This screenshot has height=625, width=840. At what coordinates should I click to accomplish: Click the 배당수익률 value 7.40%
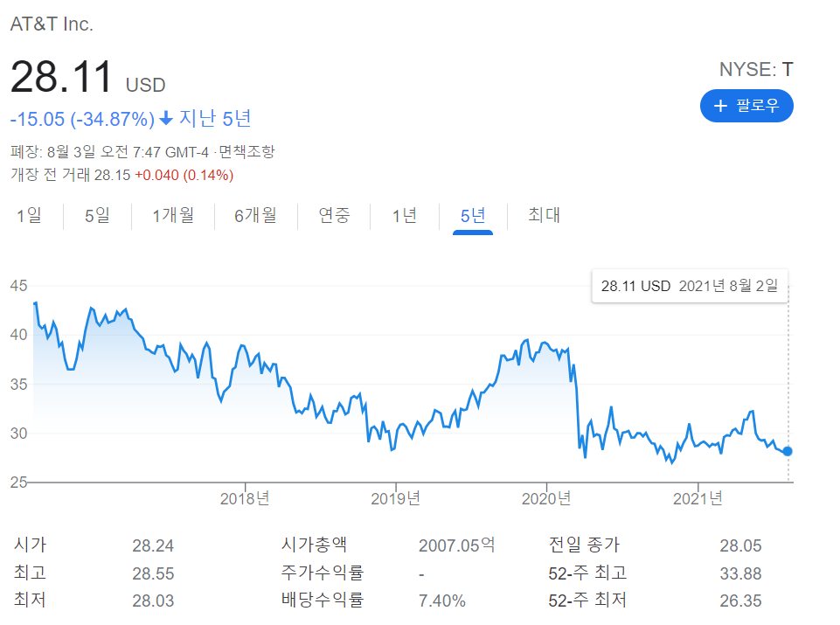442,601
